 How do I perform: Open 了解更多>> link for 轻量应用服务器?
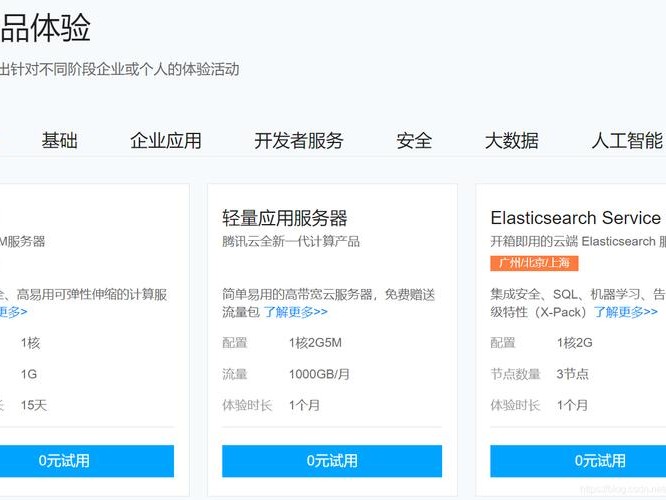296,312
